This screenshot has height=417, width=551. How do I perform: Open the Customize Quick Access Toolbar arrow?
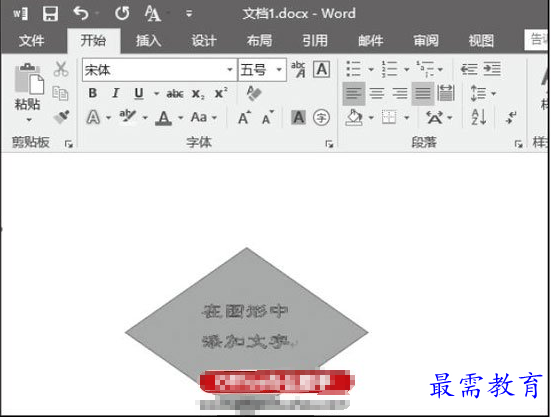pos(189,14)
